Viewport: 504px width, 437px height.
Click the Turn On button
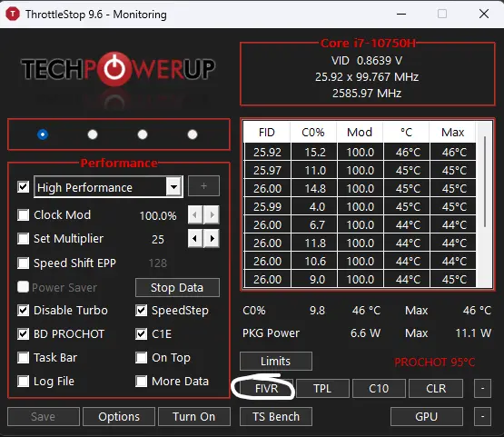coord(194,417)
